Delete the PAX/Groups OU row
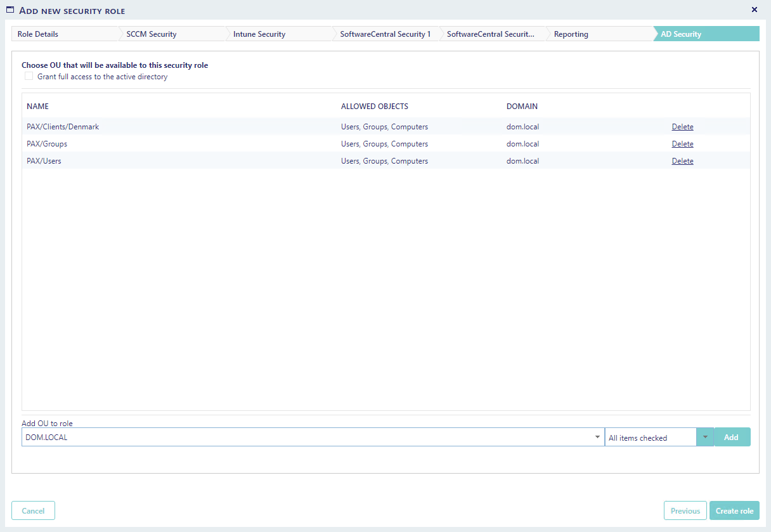 click(x=682, y=144)
